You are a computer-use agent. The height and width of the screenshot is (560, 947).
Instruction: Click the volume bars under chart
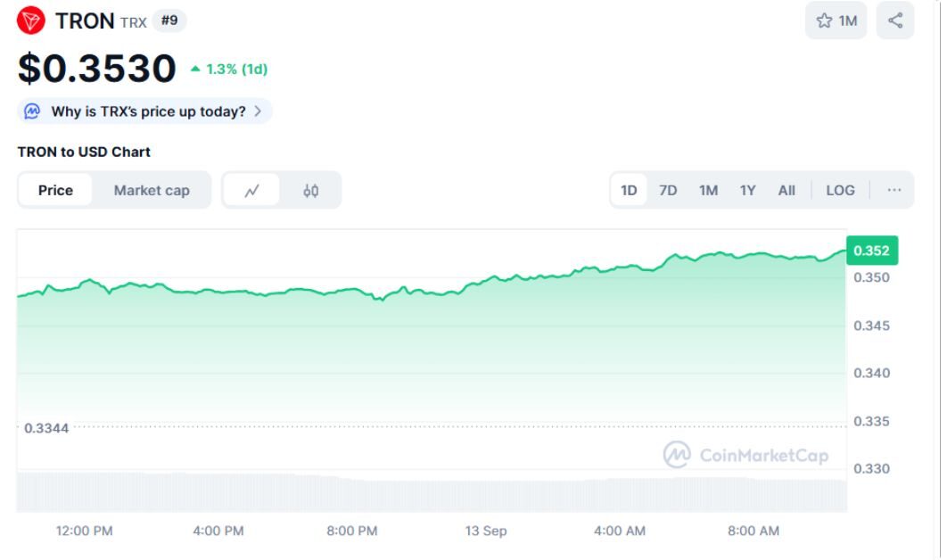(428, 492)
